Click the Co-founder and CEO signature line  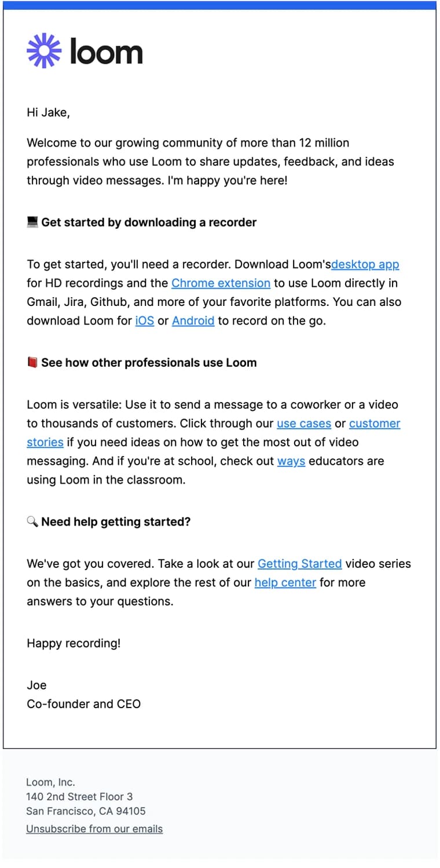point(83,704)
